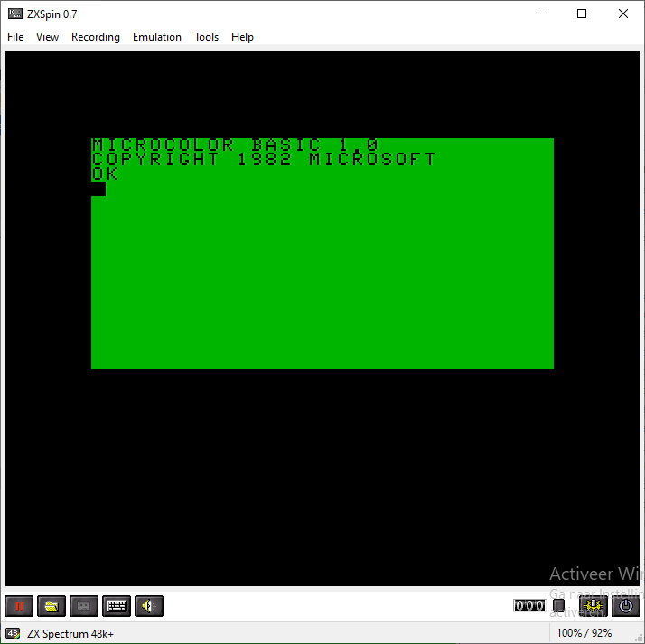
Task: Click the ZX Spectrum 48k+ status text
Action: coord(70,634)
